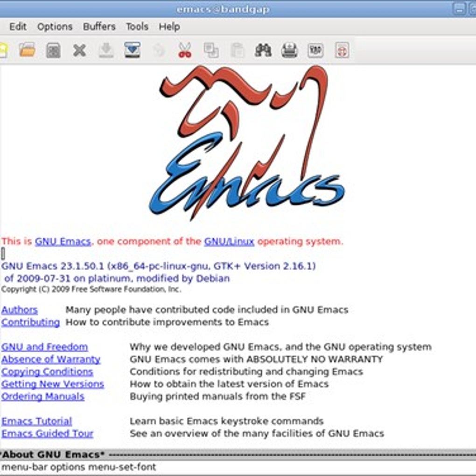Click 'Why we developed GNU Emacs' text
The height and width of the screenshot is (476, 476).
pyautogui.click(x=280, y=347)
